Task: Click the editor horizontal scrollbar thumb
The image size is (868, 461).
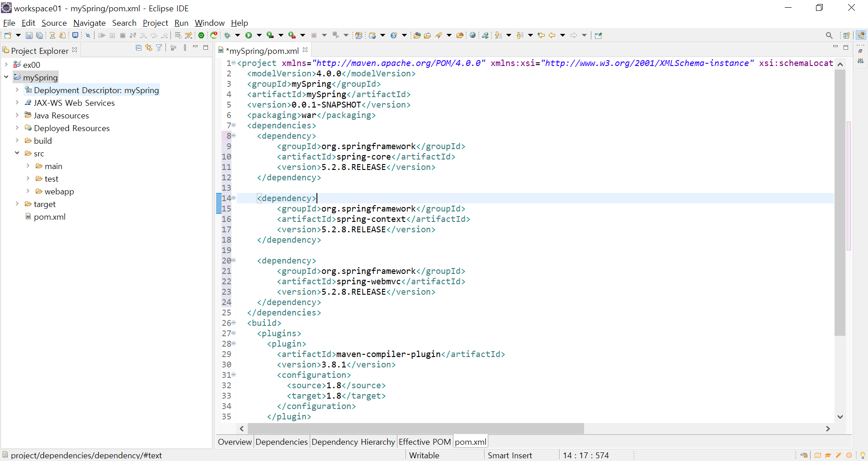Action: 415,428
